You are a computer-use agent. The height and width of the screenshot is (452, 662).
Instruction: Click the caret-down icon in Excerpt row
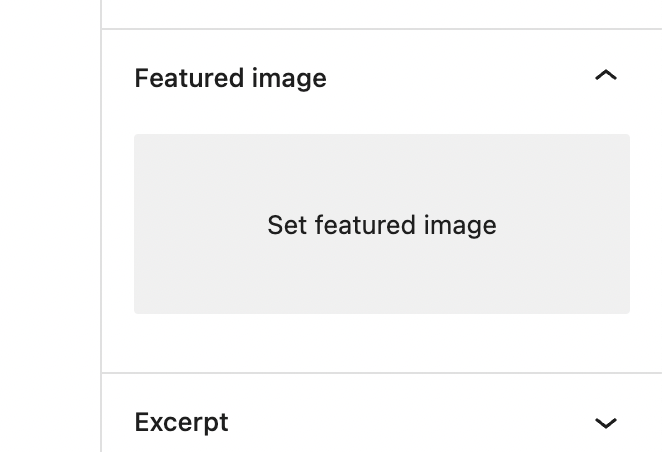[605, 423]
